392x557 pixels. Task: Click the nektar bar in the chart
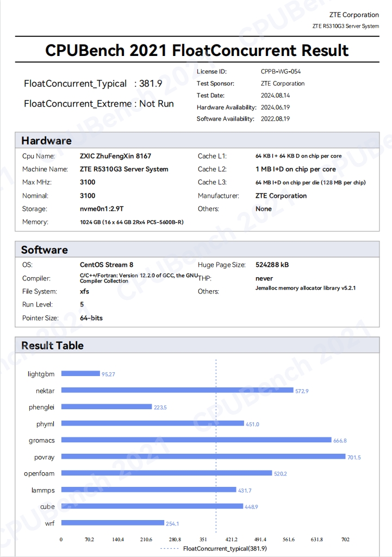(x=177, y=390)
